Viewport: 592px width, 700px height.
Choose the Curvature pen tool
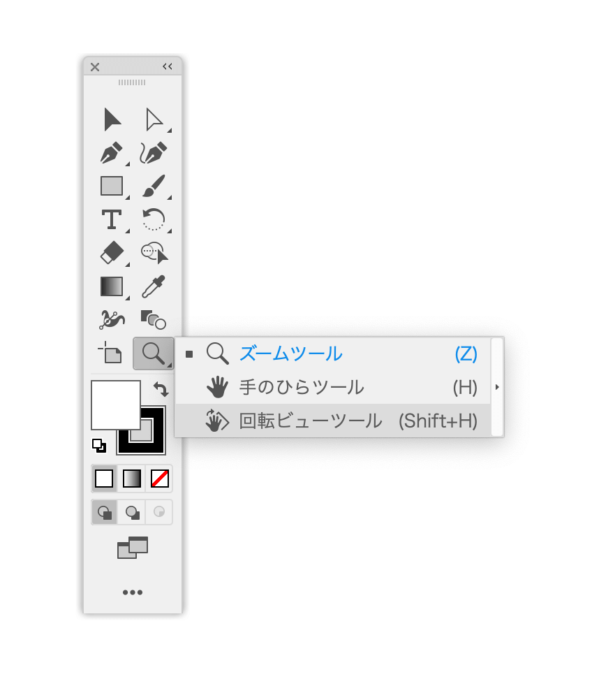(x=154, y=153)
